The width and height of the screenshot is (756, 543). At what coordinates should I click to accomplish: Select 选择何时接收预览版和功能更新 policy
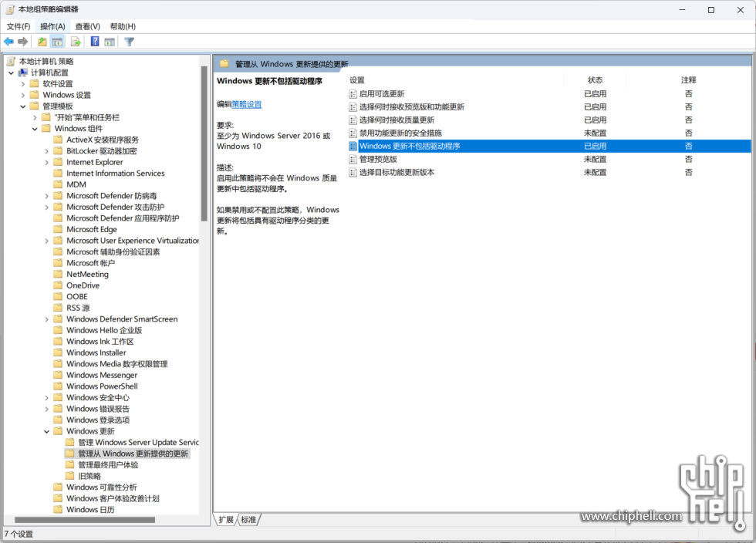(x=548, y=107)
